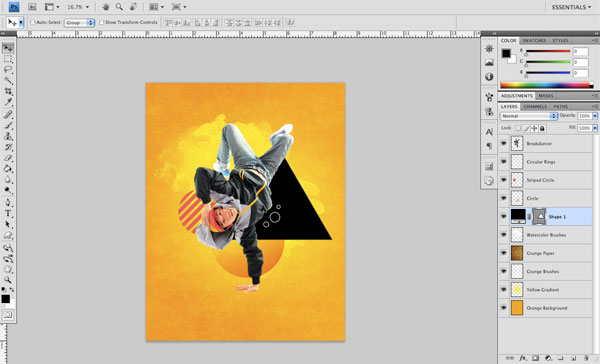Expand the Essentials workspace menu

point(571,7)
